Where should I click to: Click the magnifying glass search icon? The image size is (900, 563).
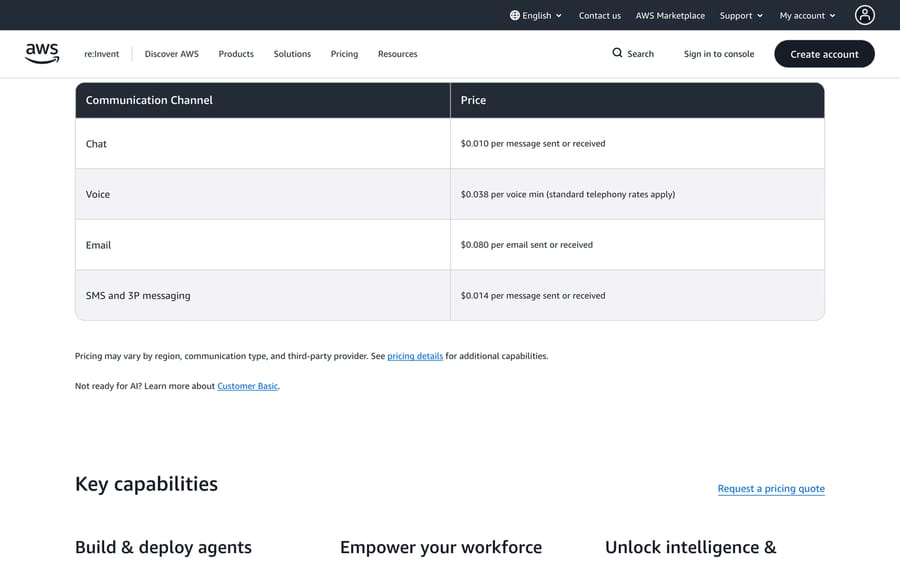point(617,53)
